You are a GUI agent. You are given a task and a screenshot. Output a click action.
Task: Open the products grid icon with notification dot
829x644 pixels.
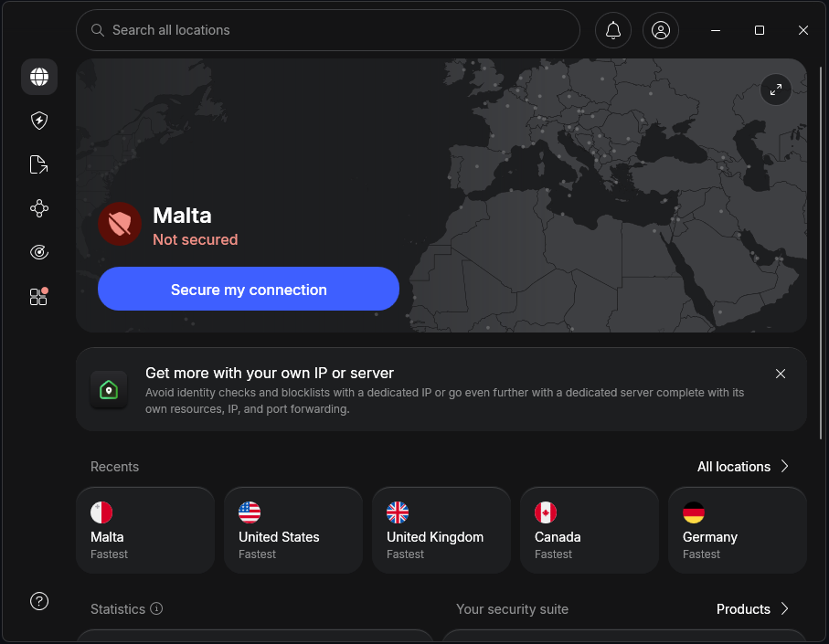(x=39, y=296)
